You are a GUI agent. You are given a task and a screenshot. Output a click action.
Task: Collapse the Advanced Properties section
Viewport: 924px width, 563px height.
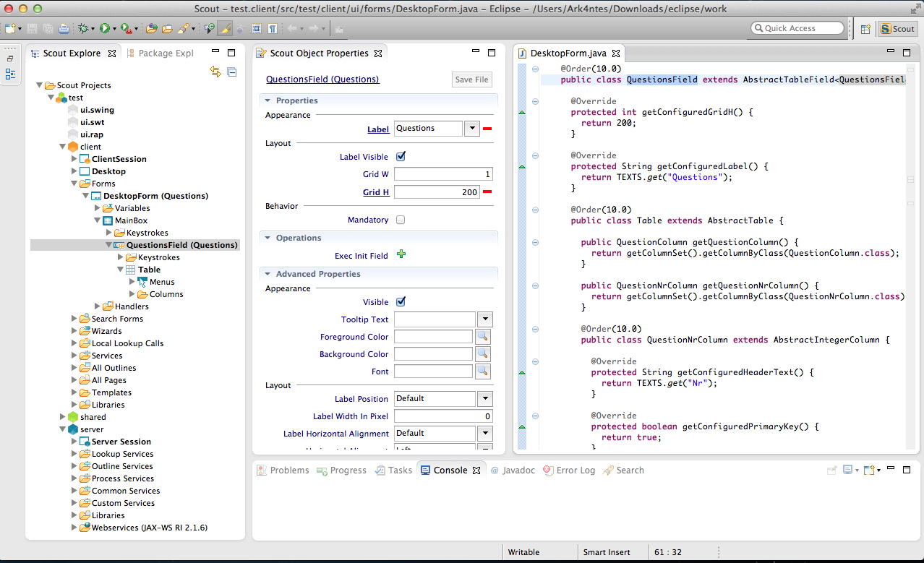(x=268, y=274)
